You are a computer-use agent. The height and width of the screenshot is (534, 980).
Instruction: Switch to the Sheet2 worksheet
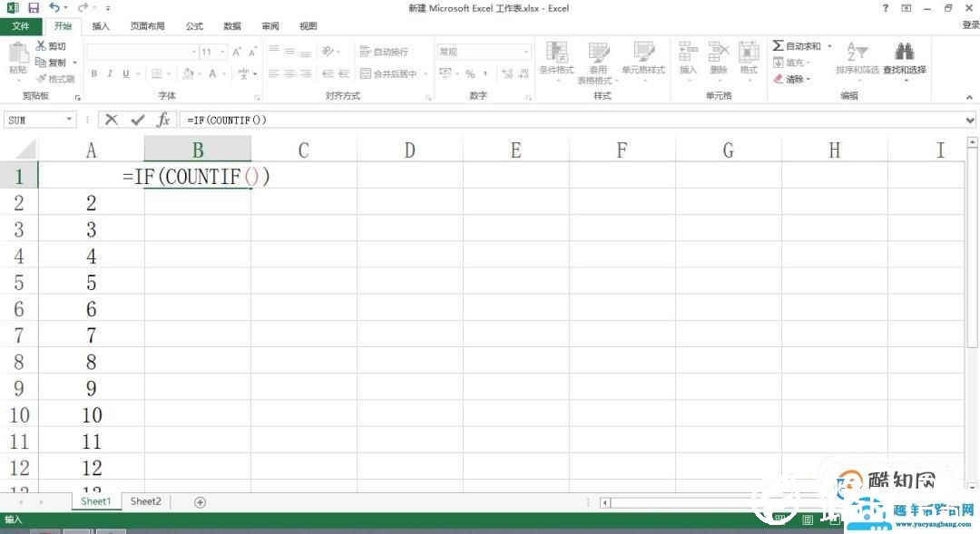[x=144, y=500]
